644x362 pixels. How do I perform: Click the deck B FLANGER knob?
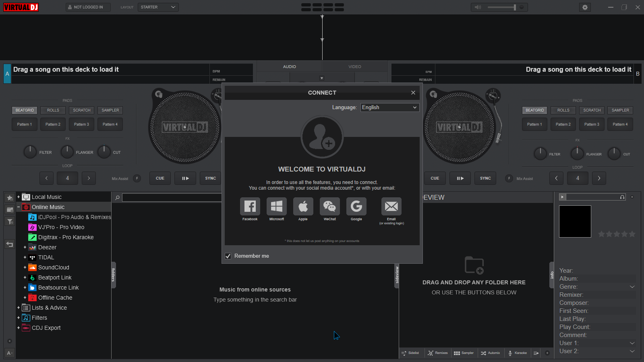577,154
